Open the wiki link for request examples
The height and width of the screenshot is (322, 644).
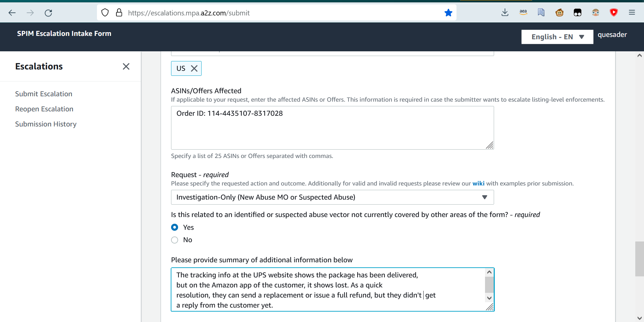(478, 183)
